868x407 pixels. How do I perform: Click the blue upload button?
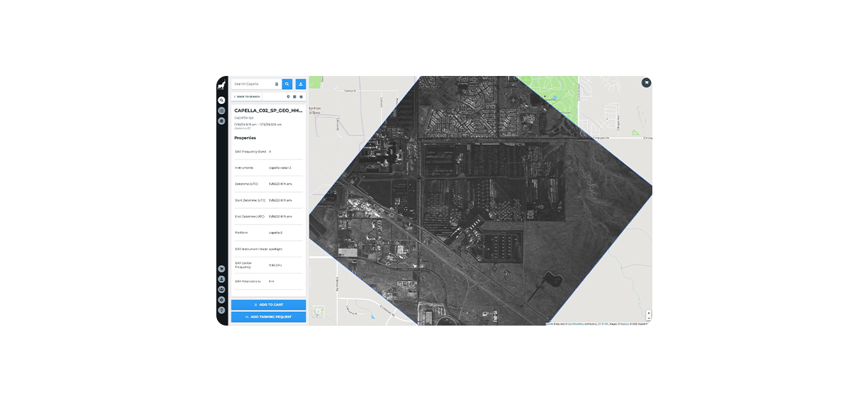click(x=300, y=84)
